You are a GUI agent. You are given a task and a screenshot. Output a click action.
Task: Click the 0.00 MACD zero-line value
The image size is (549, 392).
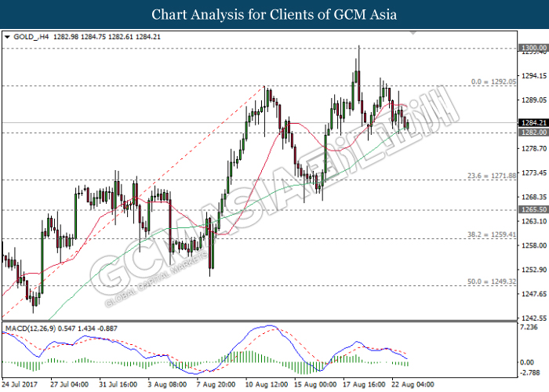(527, 362)
